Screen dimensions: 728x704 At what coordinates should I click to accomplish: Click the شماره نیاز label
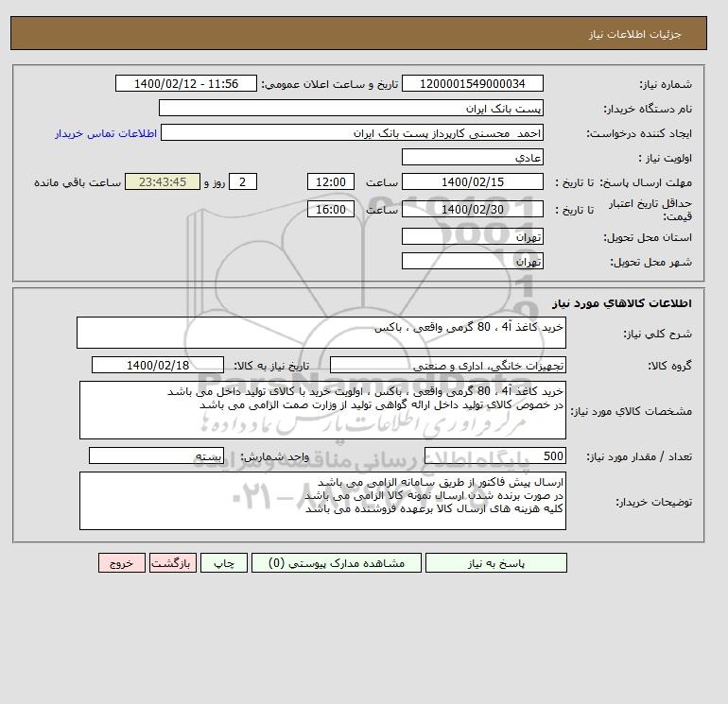point(666,84)
